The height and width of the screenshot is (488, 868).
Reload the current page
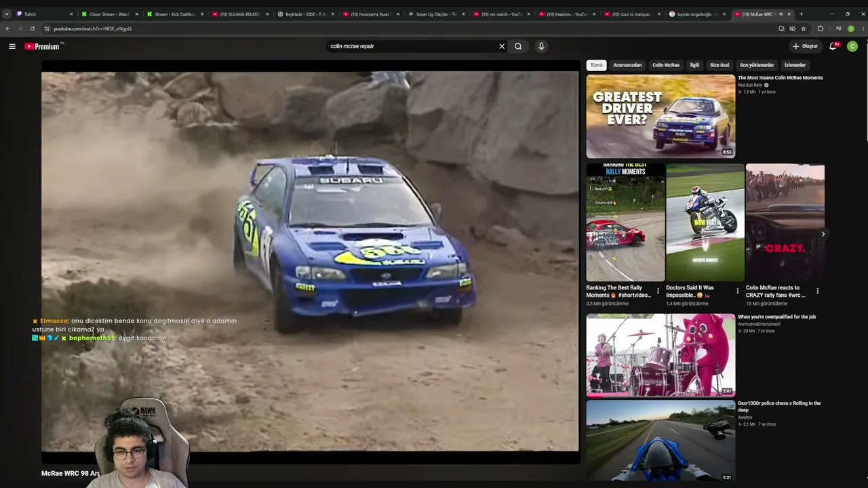click(x=32, y=28)
